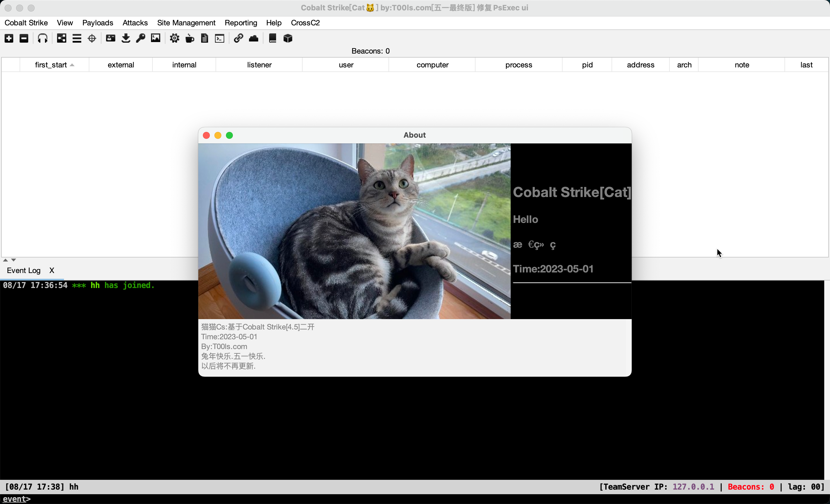The image size is (830, 504).
Task: Open the View menu
Action: click(65, 22)
